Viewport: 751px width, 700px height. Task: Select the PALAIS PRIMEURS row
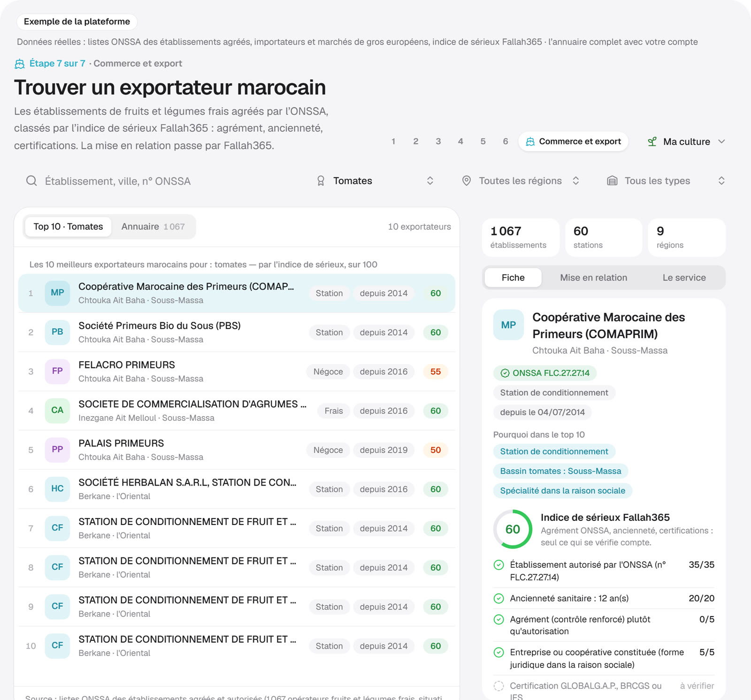coord(237,449)
